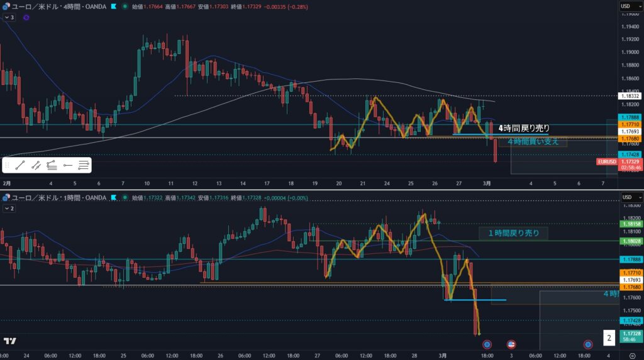
Task: Toggle the green market status dot on upper chart
Action: (125, 6)
